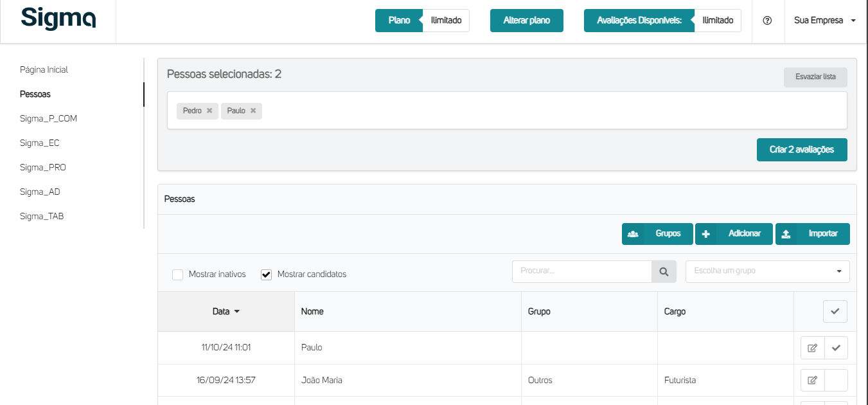The image size is (868, 405).
Task: Click edit icon in João Maria's row
Action: click(x=812, y=380)
